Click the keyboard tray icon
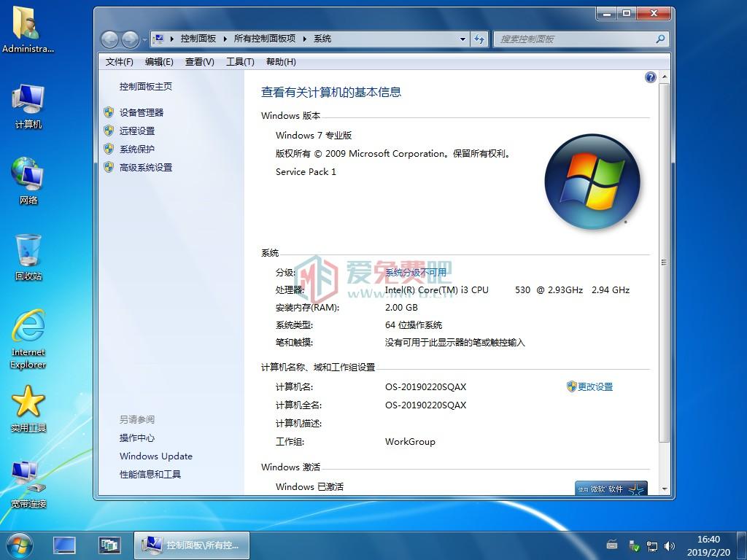 click(612, 545)
